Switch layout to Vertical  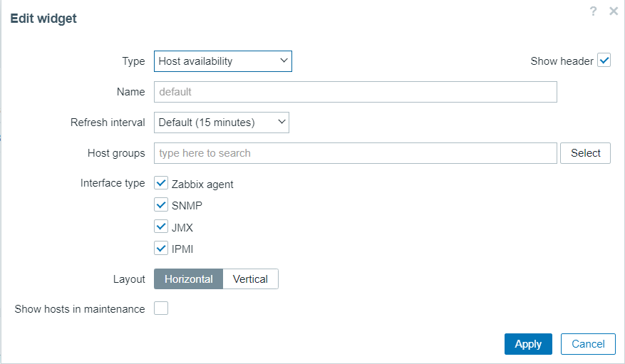[x=250, y=279]
